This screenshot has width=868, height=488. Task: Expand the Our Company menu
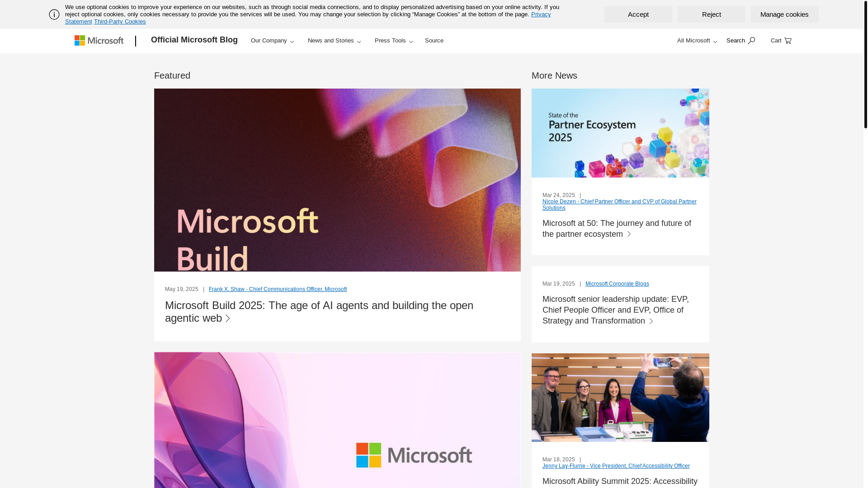(x=273, y=41)
